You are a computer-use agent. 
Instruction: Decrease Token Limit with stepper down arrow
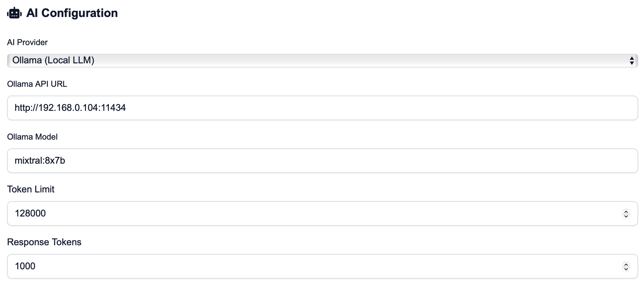pyautogui.click(x=626, y=216)
